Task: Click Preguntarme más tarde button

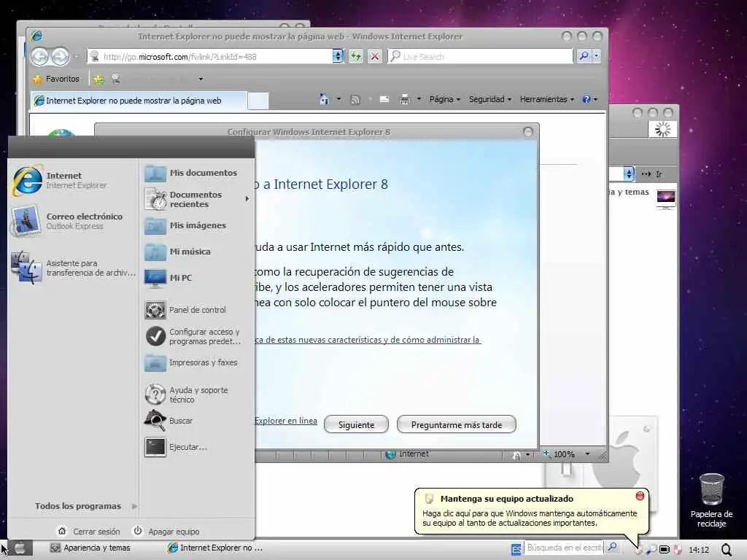Action: [457, 425]
